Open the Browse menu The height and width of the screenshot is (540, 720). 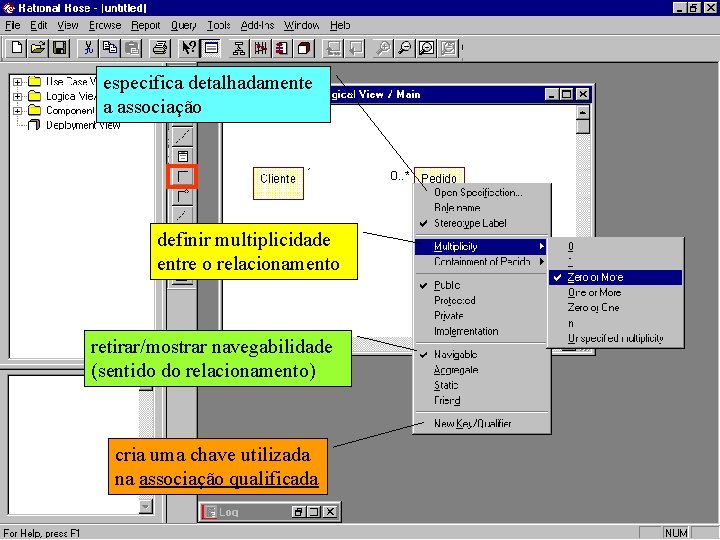pos(105,25)
